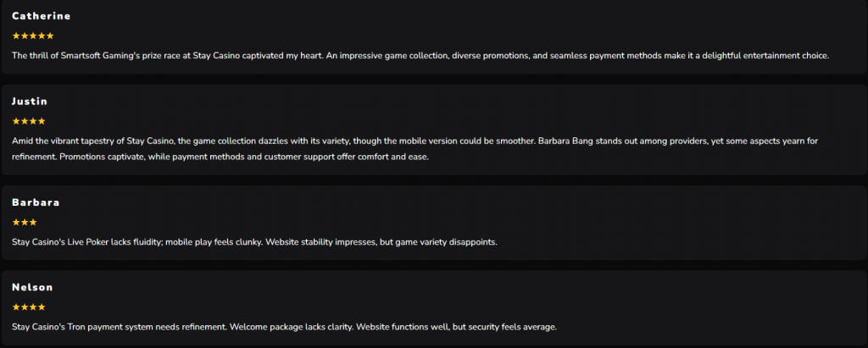Select the reviewer name Nelson
The width and height of the screenshot is (868, 348).
point(33,287)
